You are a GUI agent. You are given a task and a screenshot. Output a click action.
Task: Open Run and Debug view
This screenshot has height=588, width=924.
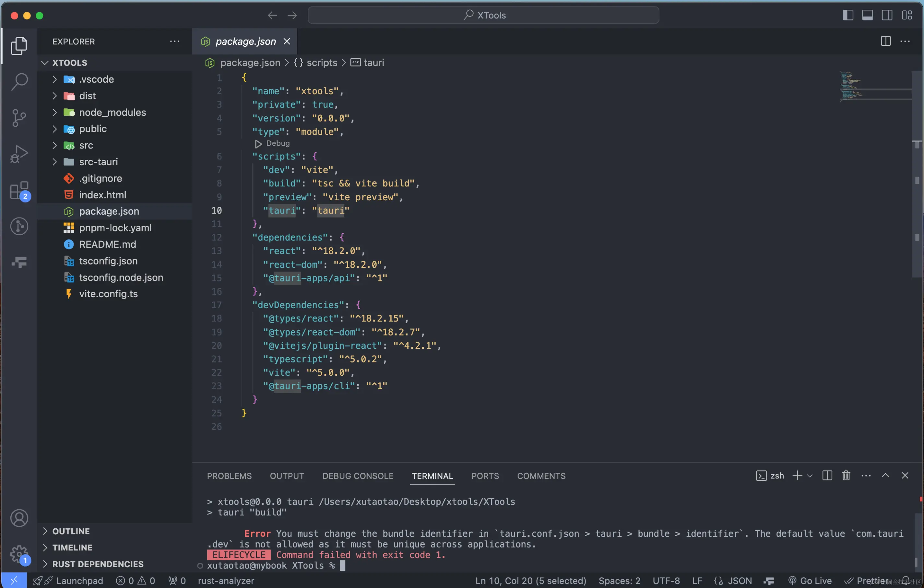(x=19, y=154)
